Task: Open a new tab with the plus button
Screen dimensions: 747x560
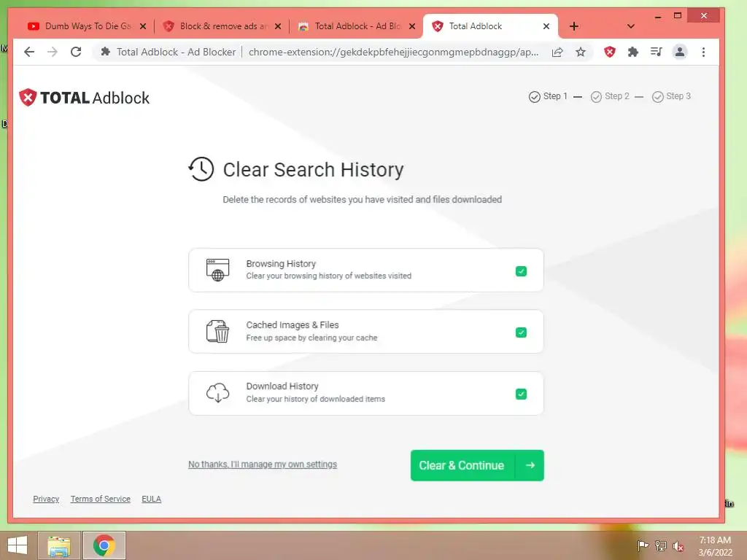Action: 574,26
